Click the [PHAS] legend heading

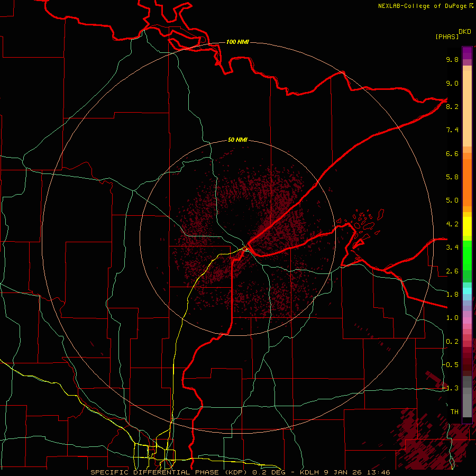(447, 36)
